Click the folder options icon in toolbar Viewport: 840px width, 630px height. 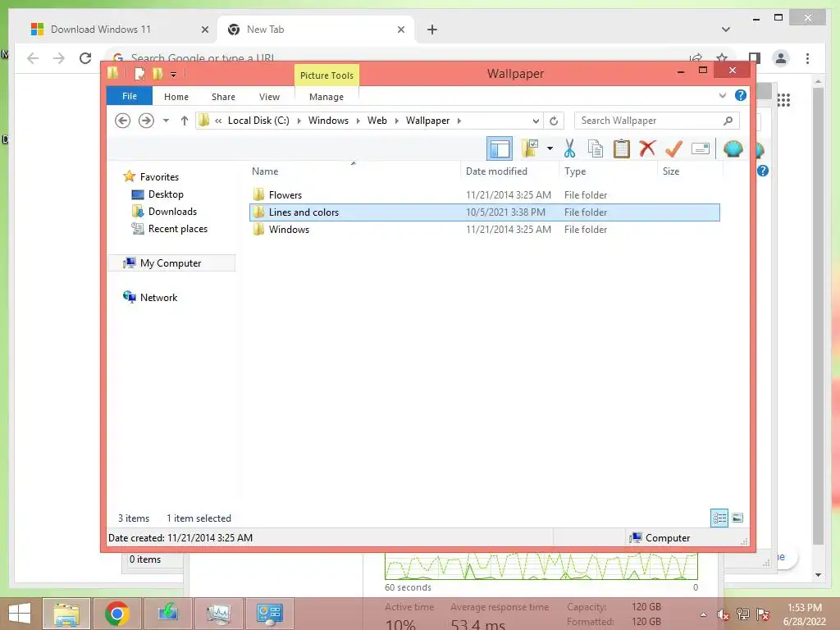click(x=531, y=148)
